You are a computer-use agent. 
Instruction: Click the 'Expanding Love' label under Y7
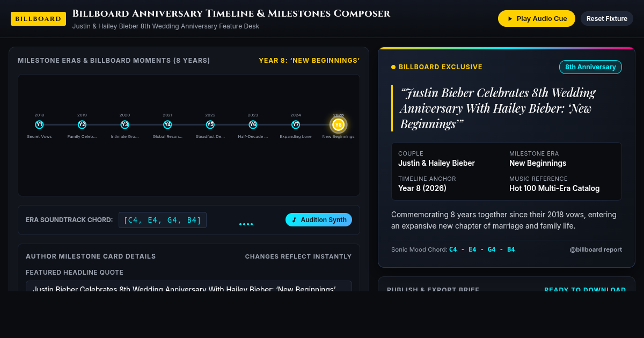tap(296, 136)
